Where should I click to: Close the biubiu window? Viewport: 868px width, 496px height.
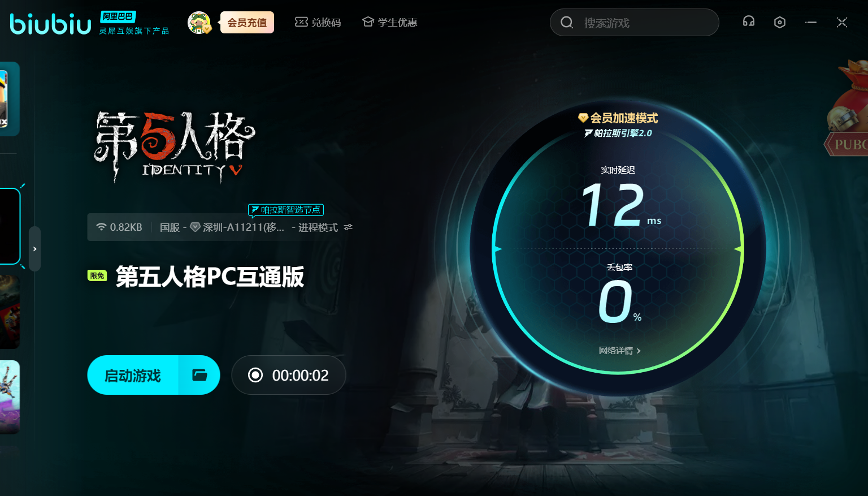pos(842,22)
